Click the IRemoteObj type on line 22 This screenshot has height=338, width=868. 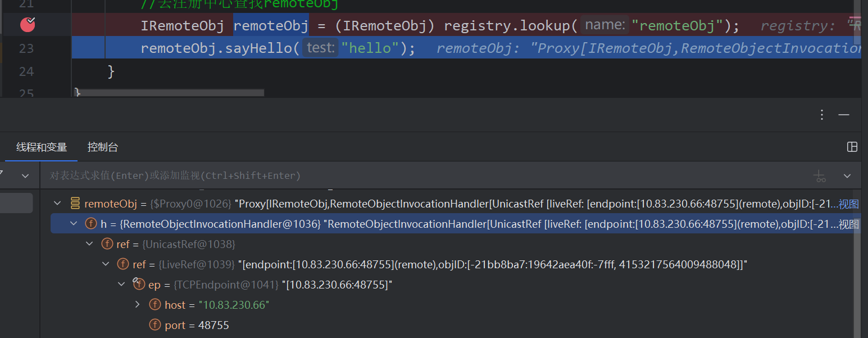[183, 26]
